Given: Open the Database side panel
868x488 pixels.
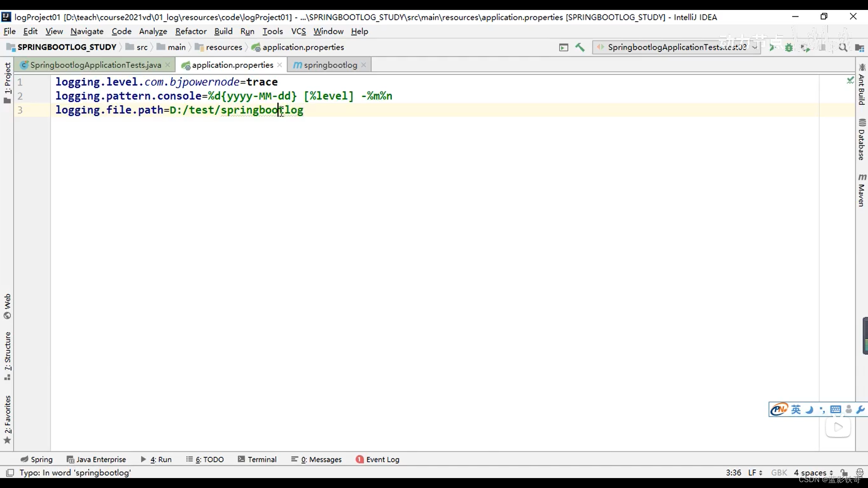Looking at the screenshot, I should click(862, 140).
